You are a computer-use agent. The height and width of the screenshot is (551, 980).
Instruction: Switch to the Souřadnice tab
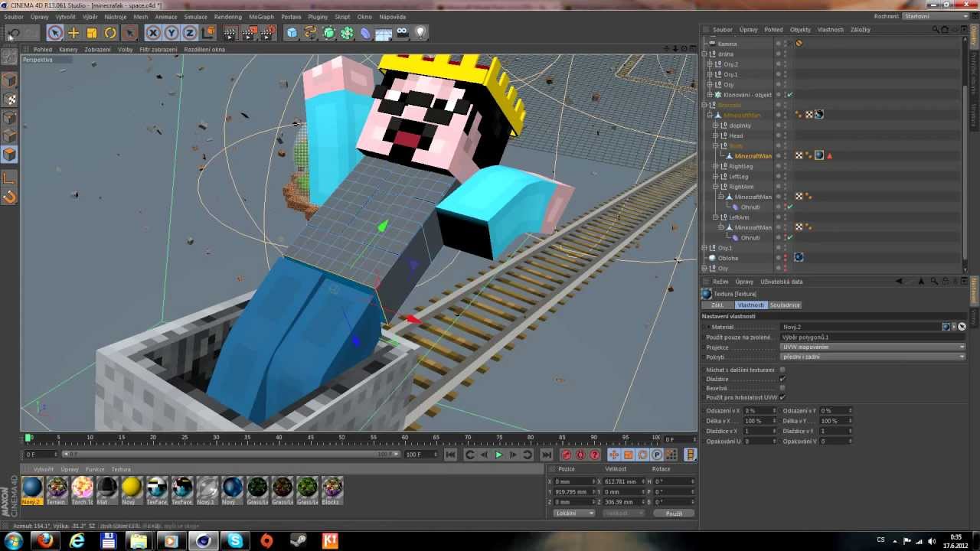click(785, 305)
